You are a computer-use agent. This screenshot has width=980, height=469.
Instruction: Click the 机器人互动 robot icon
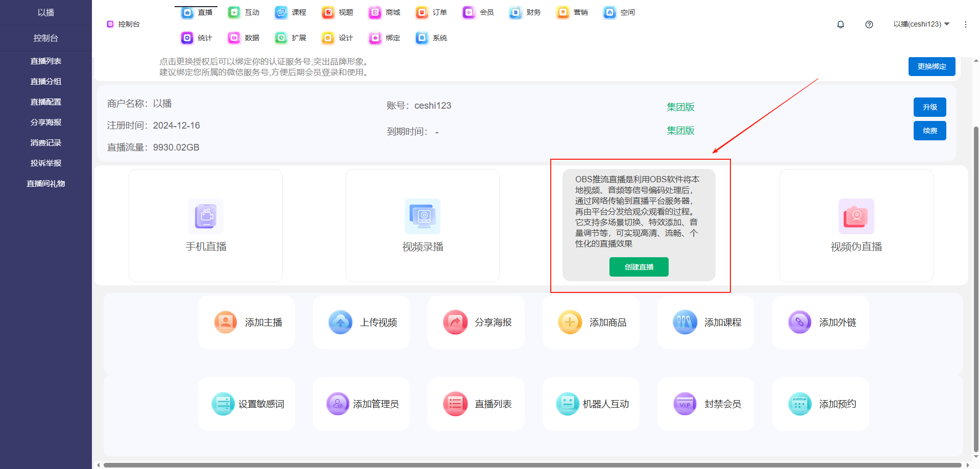(x=567, y=404)
